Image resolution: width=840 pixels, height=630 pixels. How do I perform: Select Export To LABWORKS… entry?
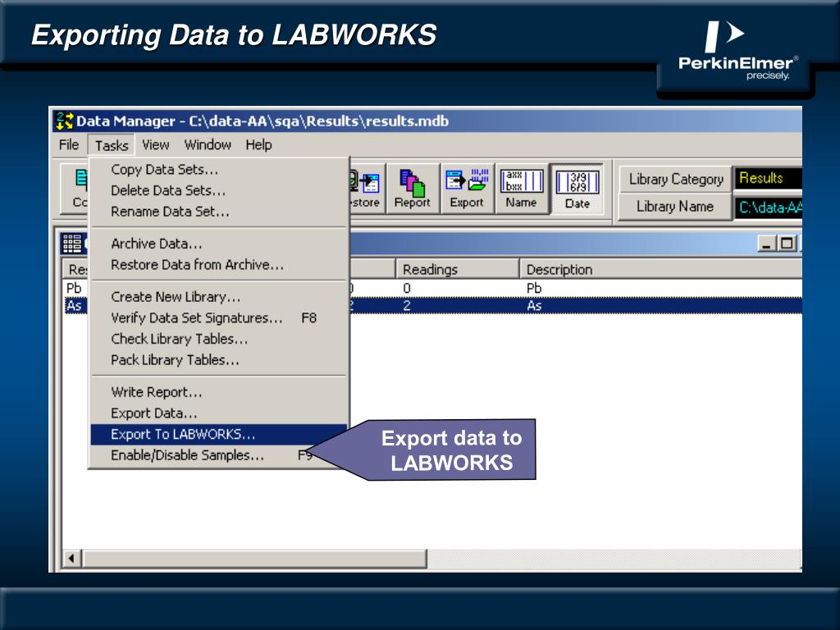(218, 434)
